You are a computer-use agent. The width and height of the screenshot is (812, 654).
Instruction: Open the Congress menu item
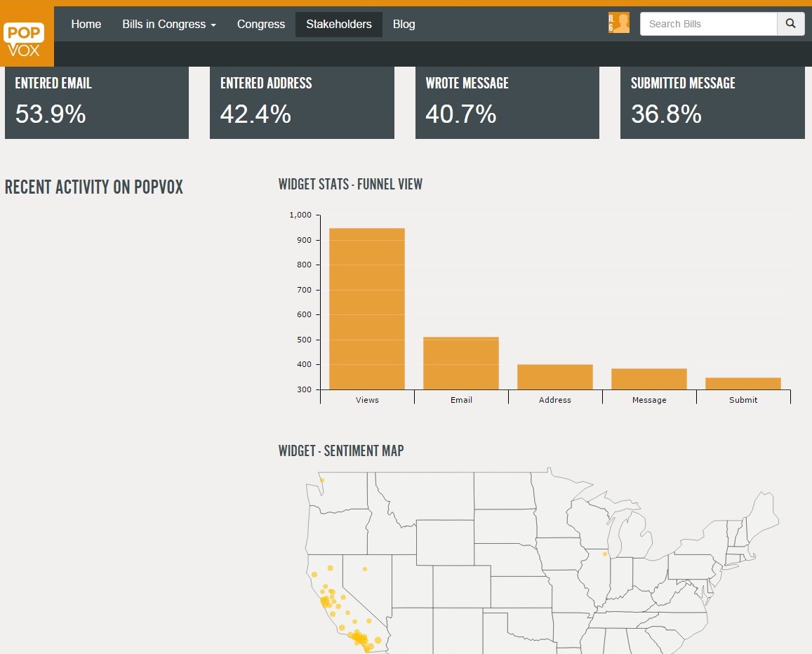click(261, 25)
